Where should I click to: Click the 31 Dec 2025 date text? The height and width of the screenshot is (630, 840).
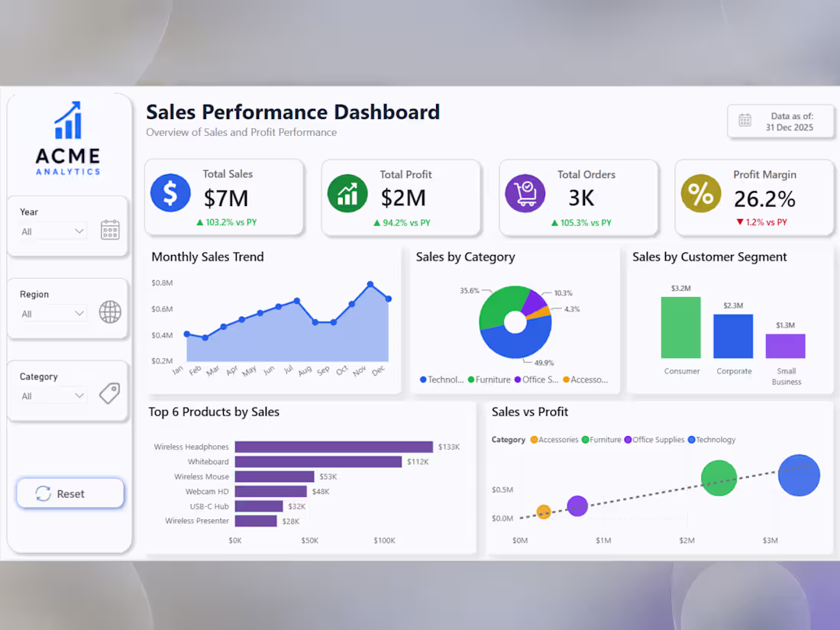[x=789, y=128]
